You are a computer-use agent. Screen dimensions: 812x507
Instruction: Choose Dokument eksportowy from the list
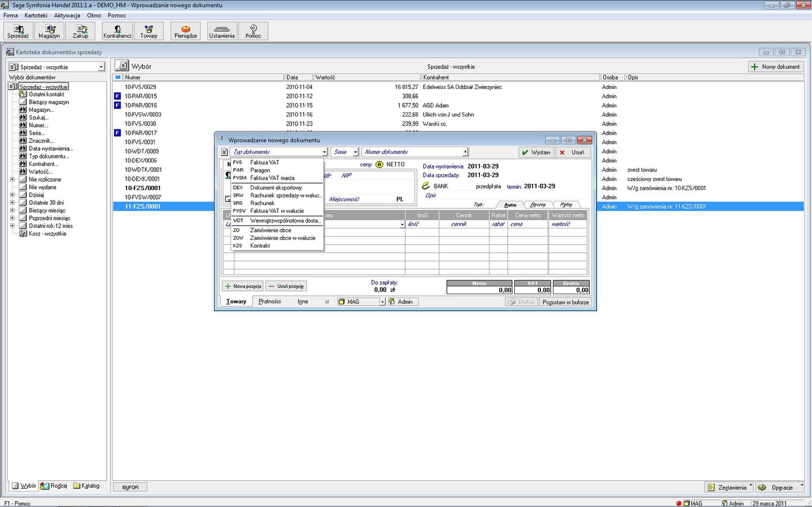pyautogui.click(x=277, y=188)
